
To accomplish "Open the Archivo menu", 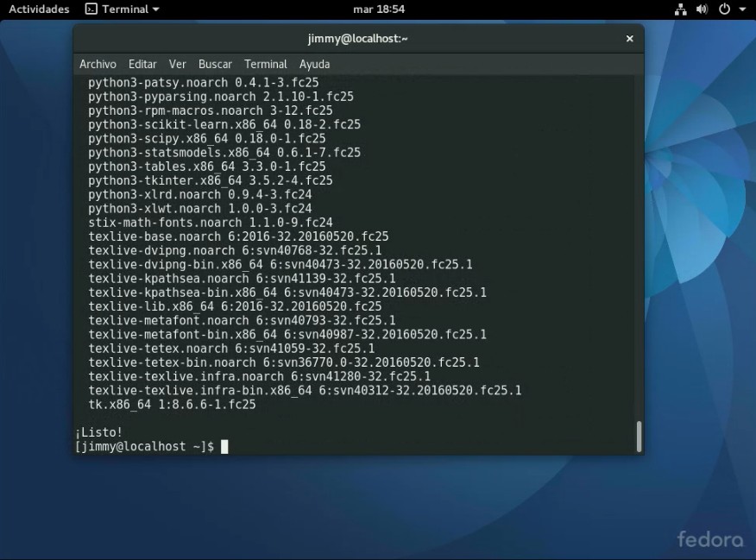I will coord(98,64).
